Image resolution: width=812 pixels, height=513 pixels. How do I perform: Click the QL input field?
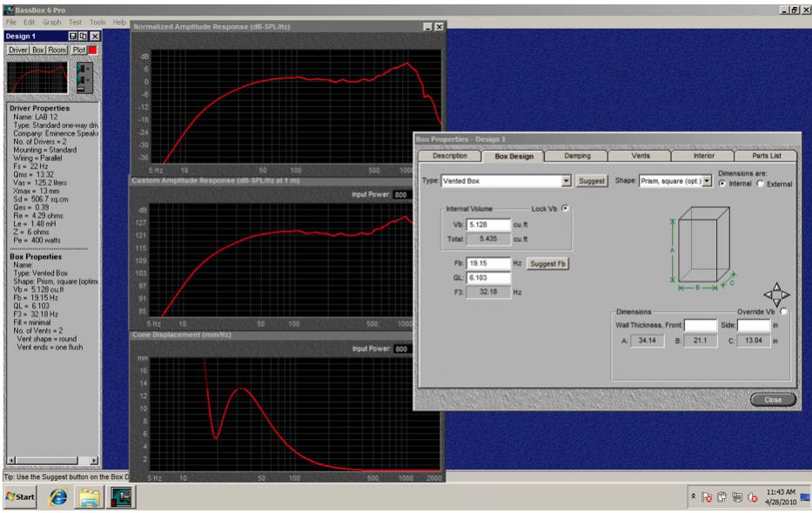point(488,278)
